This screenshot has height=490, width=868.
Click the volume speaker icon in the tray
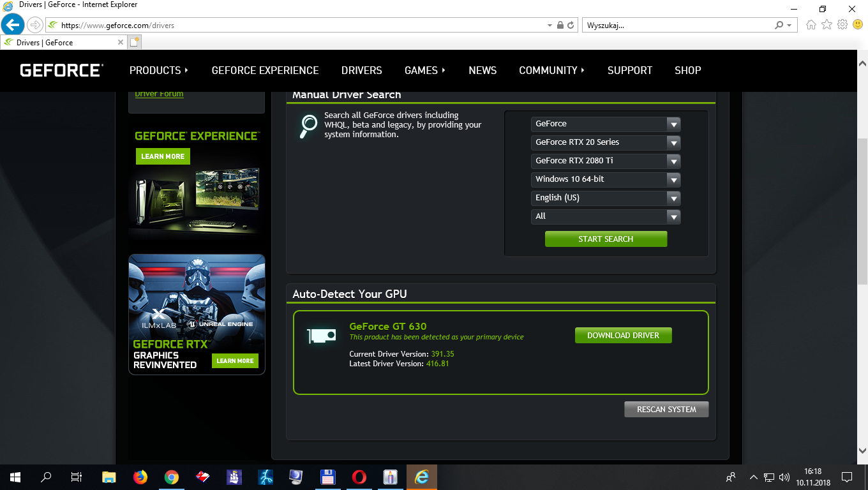pyautogui.click(x=784, y=477)
